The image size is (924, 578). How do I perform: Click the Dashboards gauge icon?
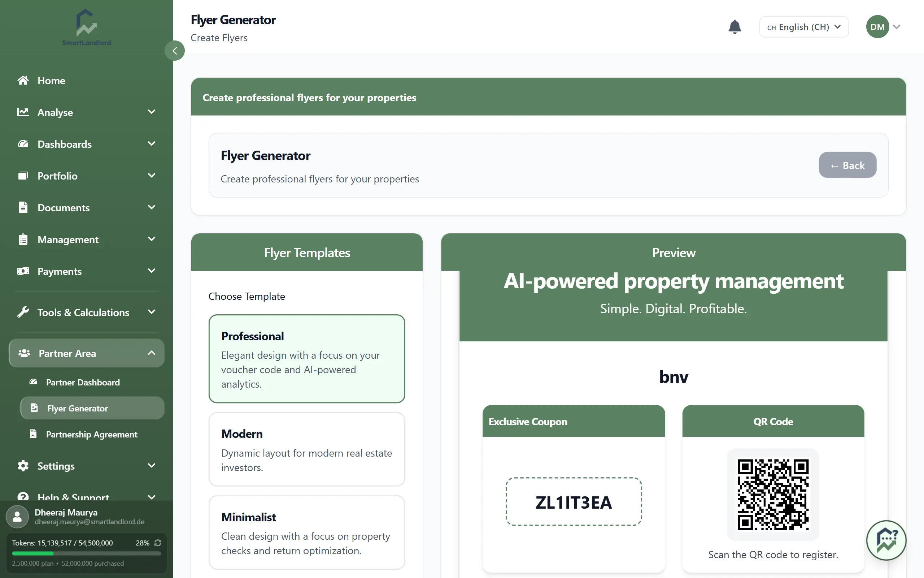[x=23, y=144]
